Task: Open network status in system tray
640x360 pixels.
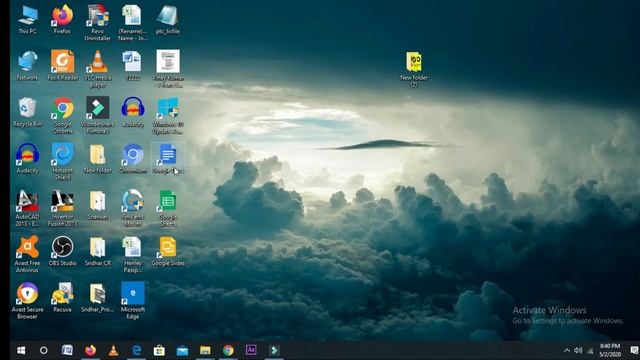Action: [590, 350]
